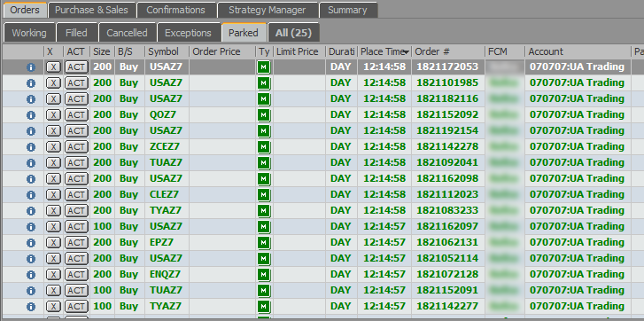
Task: Show Cancelled orders sub-tab
Action: 127,33
